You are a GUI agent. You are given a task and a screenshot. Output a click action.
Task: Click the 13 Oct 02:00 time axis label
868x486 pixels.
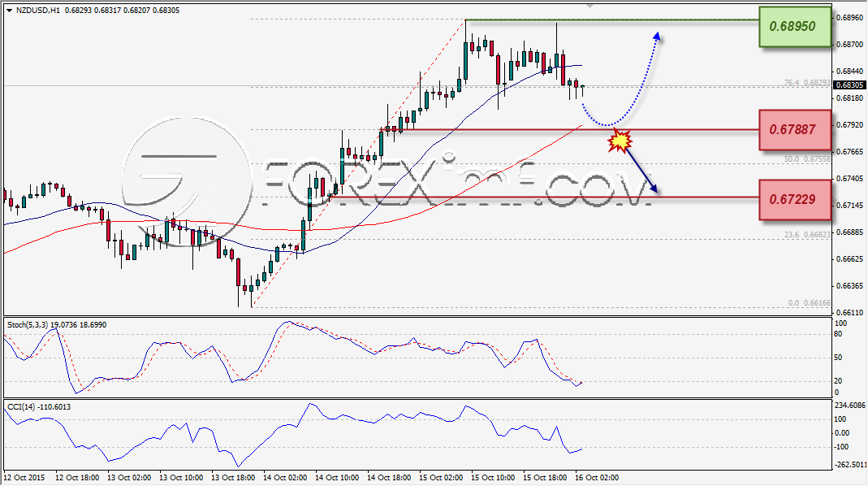coord(129,477)
